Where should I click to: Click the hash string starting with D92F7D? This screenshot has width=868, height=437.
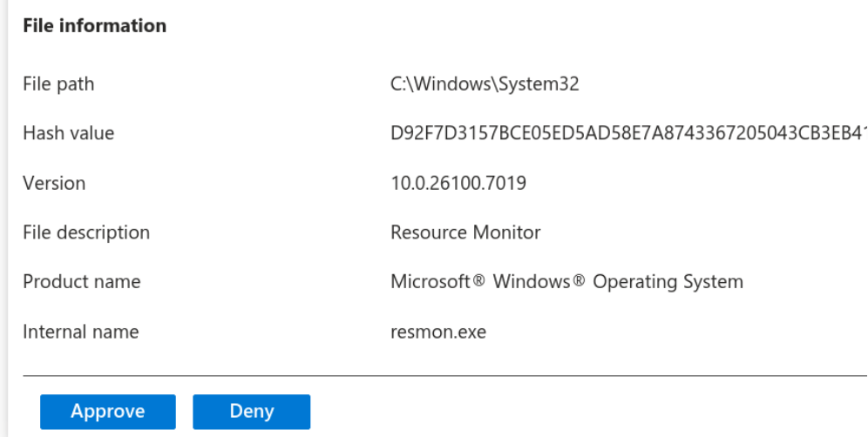(x=627, y=133)
